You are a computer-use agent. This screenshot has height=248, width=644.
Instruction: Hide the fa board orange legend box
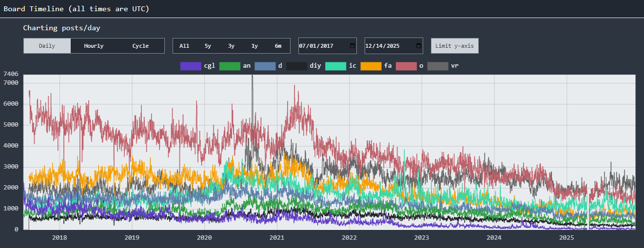(371, 66)
